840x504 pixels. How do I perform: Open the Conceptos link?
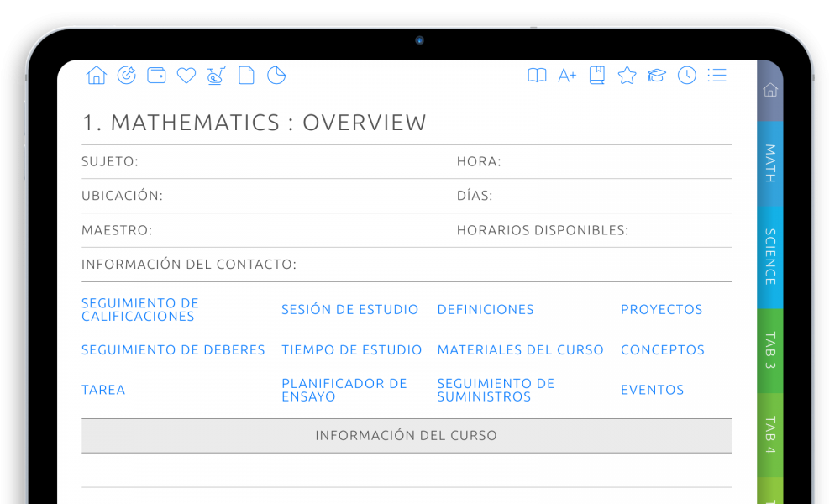[x=663, y=349]
